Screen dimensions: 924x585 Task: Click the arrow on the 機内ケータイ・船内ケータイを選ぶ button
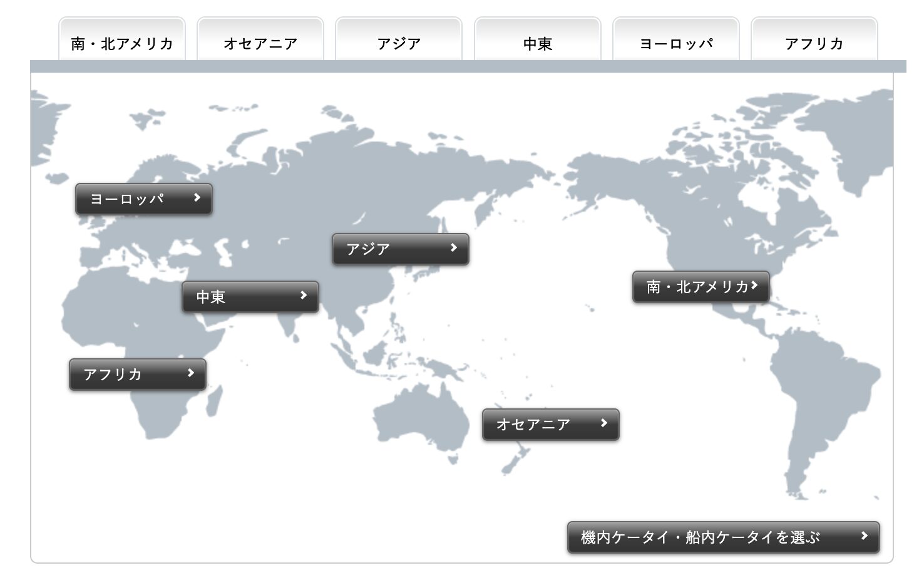pos(865,536)
